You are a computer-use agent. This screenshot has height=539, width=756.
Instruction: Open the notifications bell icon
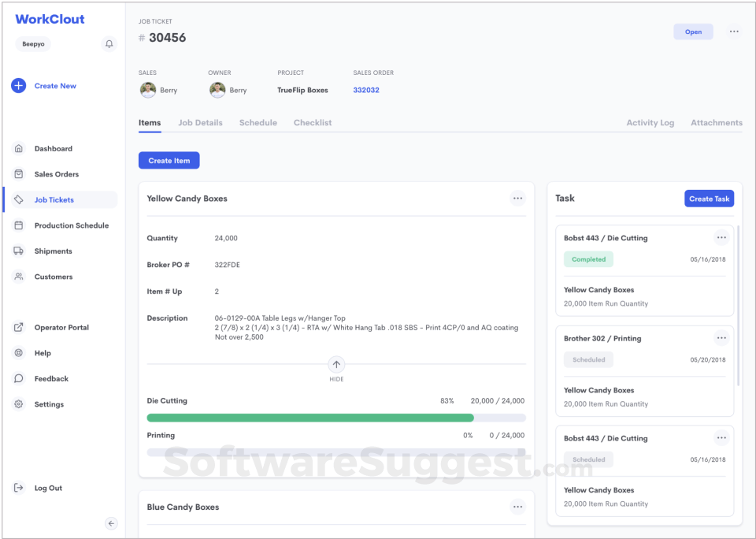[109, 44]
